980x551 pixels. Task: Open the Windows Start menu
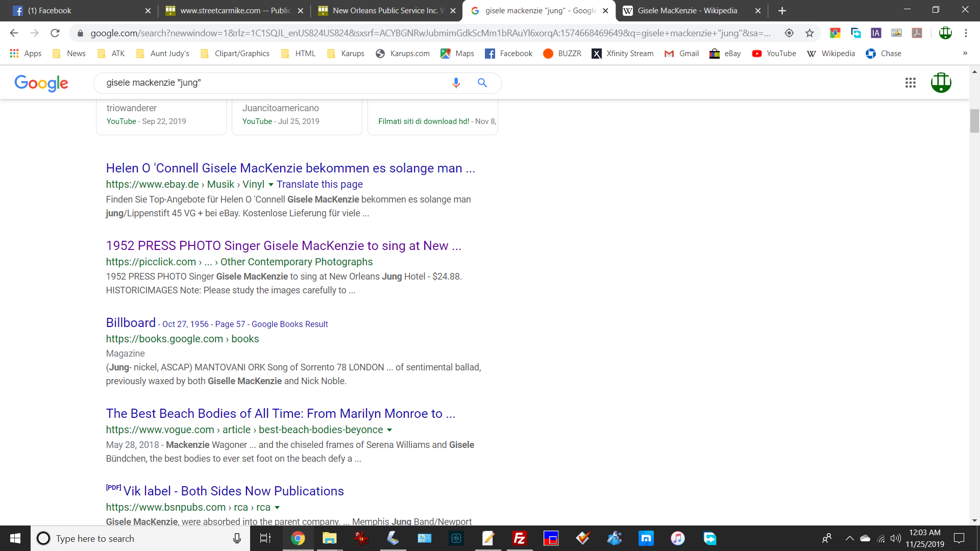tap(15, 538)
